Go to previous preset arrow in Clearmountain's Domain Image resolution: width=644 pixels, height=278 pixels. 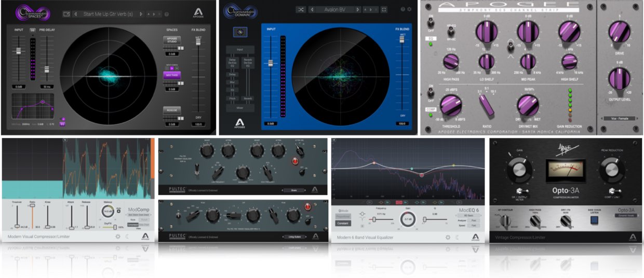(313, 9)
